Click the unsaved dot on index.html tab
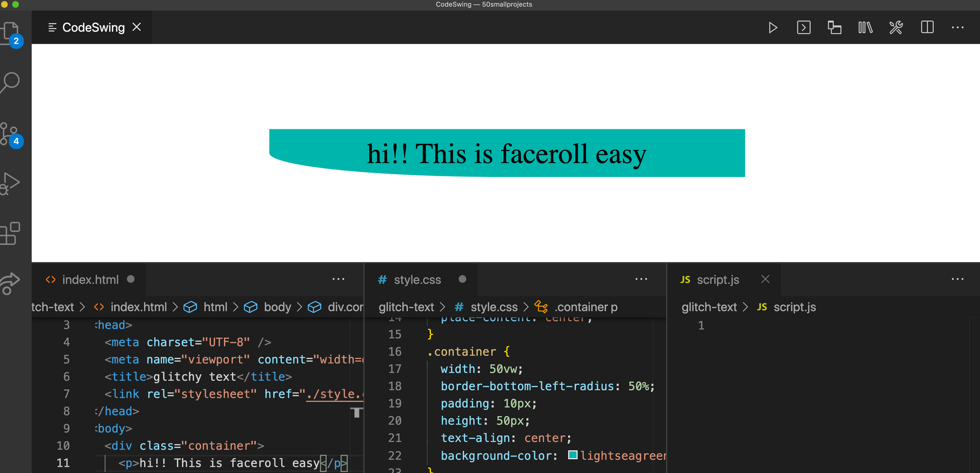Viewport: 980px width, 473px height. tap(131, 279)
